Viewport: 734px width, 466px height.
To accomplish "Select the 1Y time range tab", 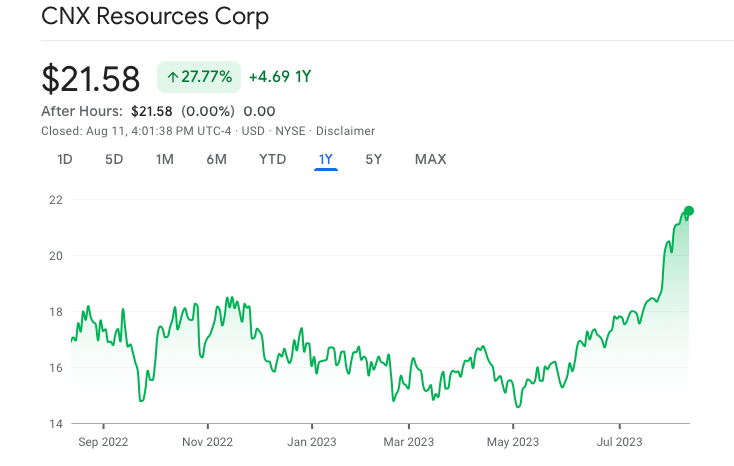I will [x=326, y=160].
